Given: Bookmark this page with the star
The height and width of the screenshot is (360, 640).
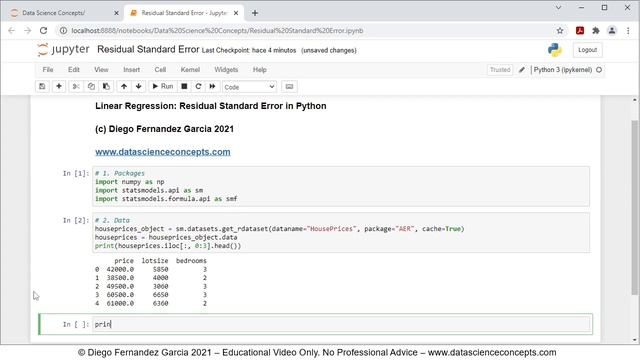Looking at the screenshot, I should 560,31.
